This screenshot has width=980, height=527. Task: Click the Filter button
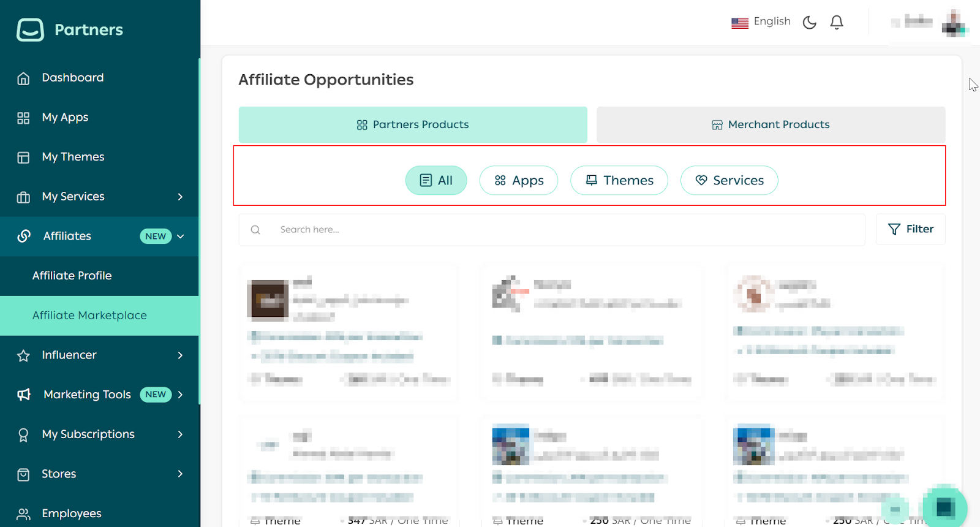(x=910, y=229)
